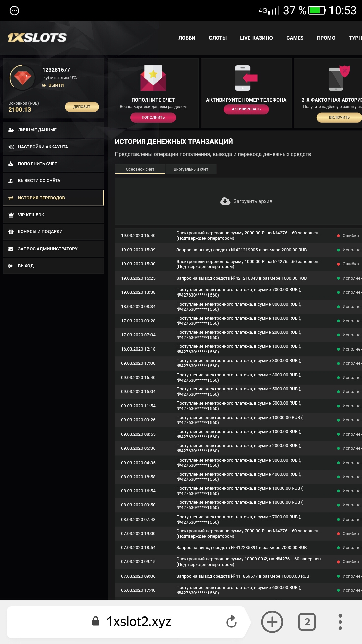Click the ВЫЙТИ logout link

point(56,85)
